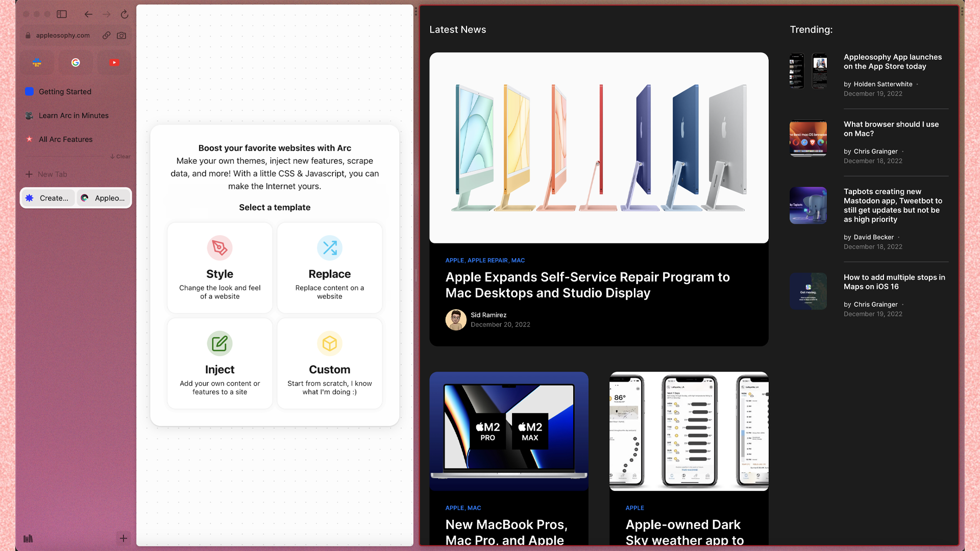The image size is (980, 551).
Task: Open the APPLE category link on repair article
Action: pyautogui.click(x=454, y=260)
